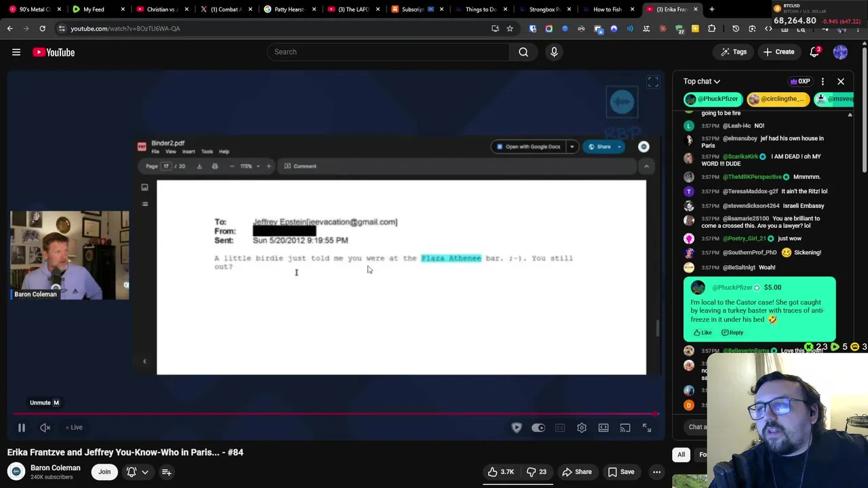This screenshot has height=488, width=868.
Task: Toggle closed captions in the player
Action: tap(560, 428)
